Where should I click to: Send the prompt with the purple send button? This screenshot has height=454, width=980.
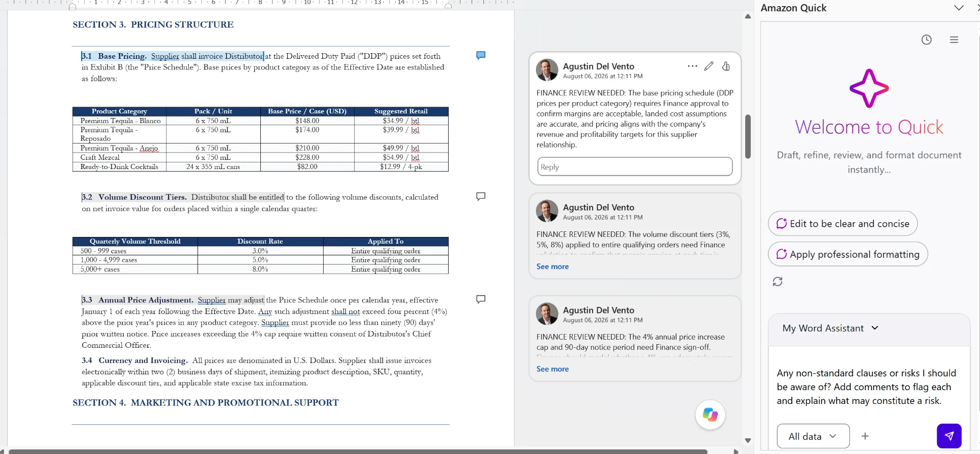pos(949,436)
